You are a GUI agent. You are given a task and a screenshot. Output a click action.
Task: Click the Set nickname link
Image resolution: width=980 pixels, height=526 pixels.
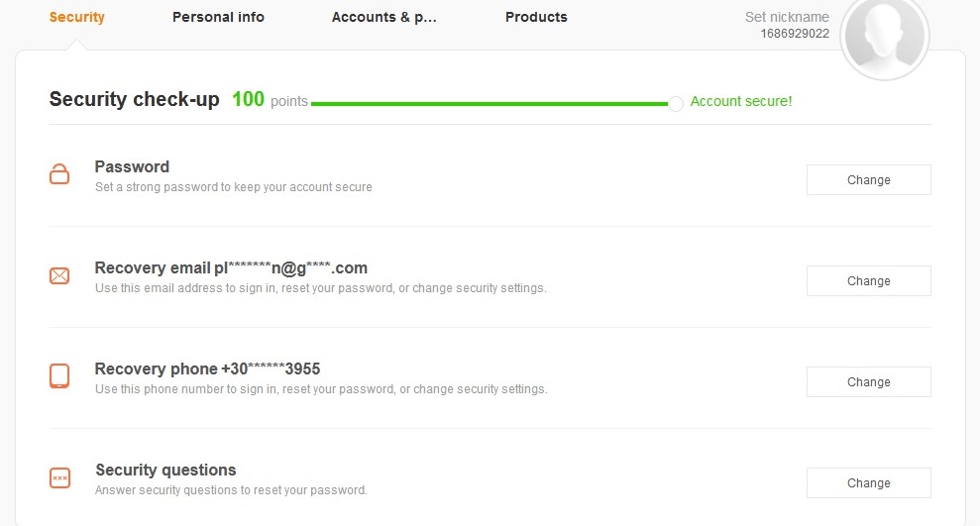787,17
